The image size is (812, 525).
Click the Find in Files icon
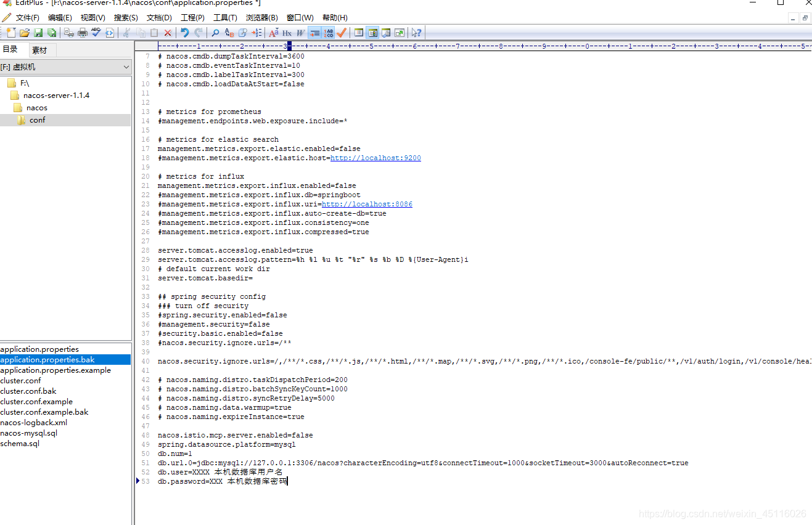click(x=243, y=33)
